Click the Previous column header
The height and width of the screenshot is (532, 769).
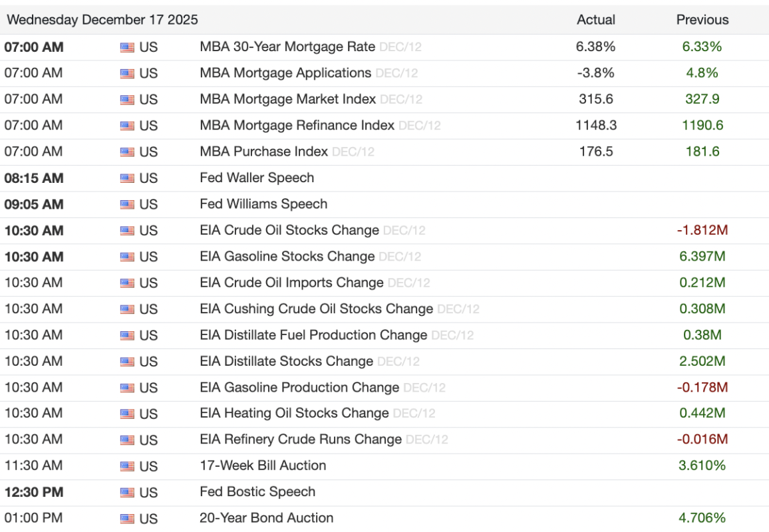click(x=702, y=20)
